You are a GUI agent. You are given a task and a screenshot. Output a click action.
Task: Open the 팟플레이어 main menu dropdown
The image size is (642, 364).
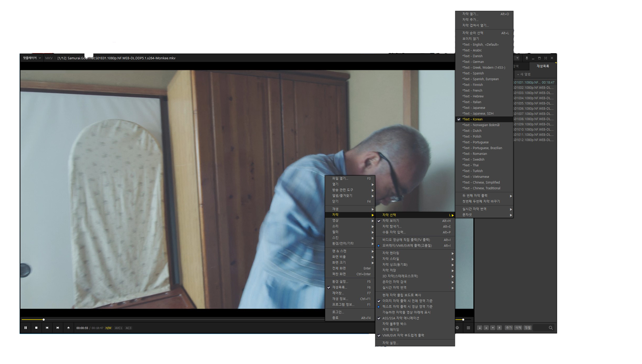(x=32, y=58)
